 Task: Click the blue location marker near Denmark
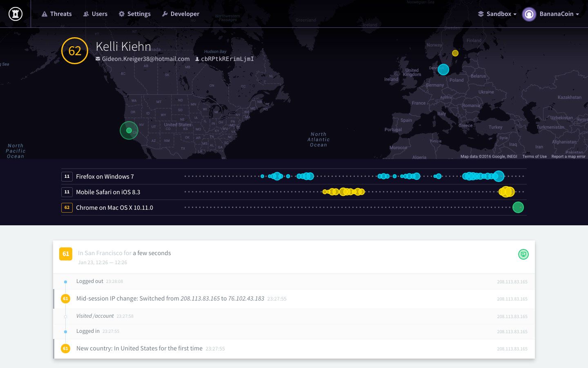click(443, 70)
